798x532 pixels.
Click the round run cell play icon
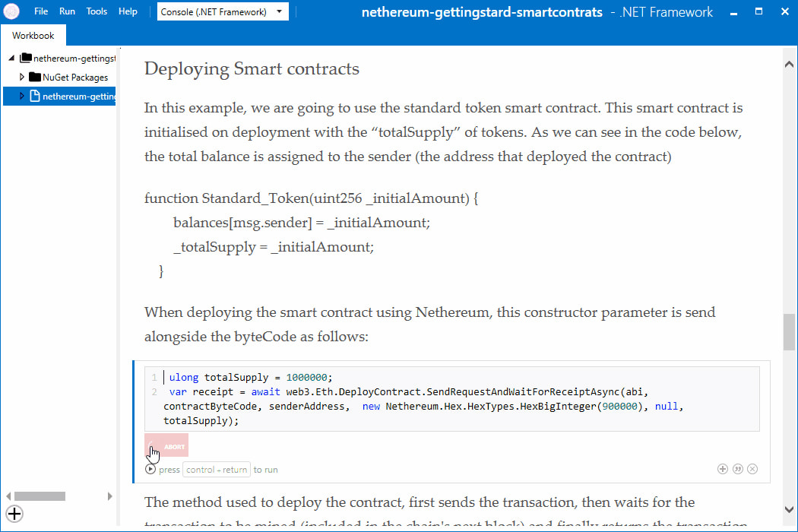point(150,470)
